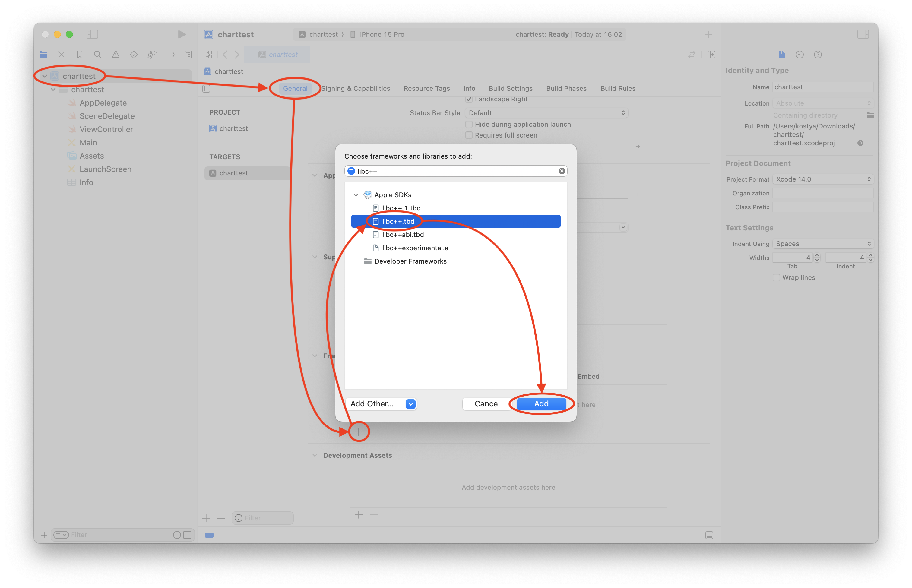
Task: Open the Find navigator magnifier icon
Action: point(97,55)
